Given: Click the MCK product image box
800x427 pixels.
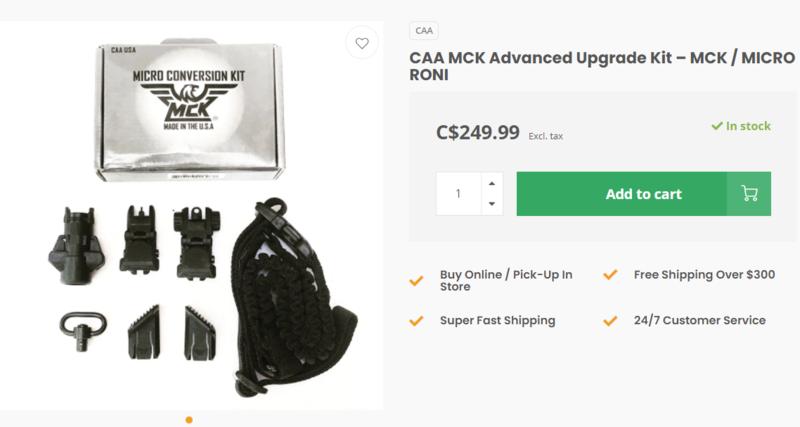Looking at the screenshot, I should 189,110.
